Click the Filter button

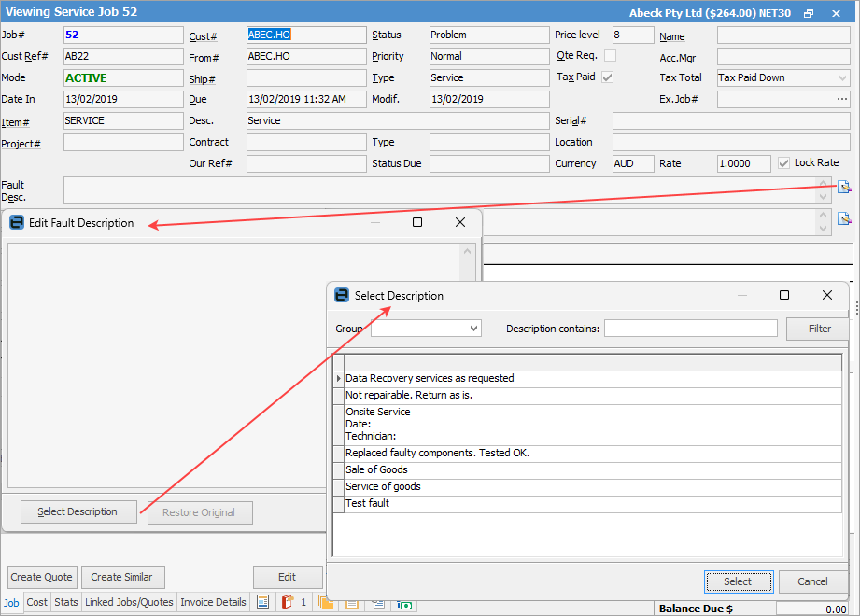(819, 329)
